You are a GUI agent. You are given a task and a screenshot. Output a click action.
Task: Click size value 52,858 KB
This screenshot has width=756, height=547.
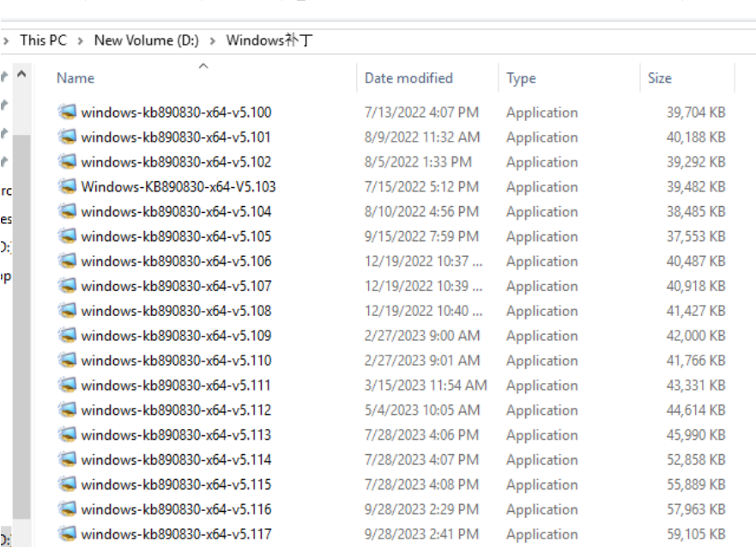(x=696, y=460)
